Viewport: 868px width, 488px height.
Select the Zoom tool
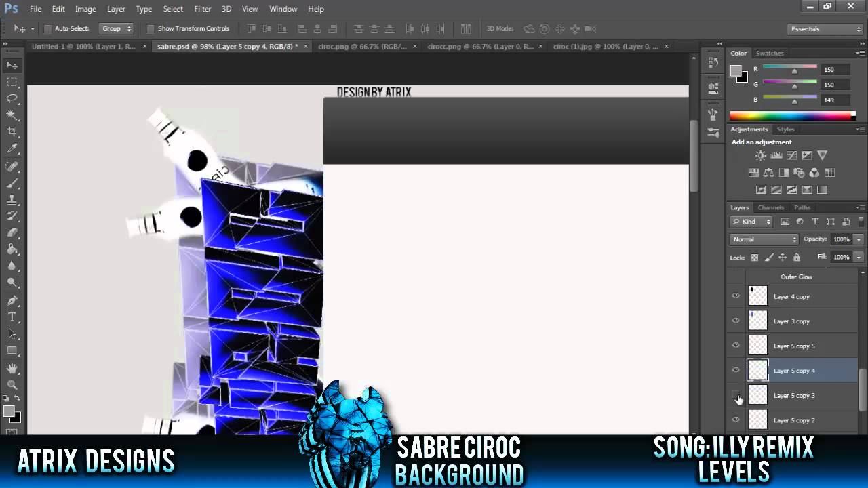pyautogui.click(x=12, y=384)
